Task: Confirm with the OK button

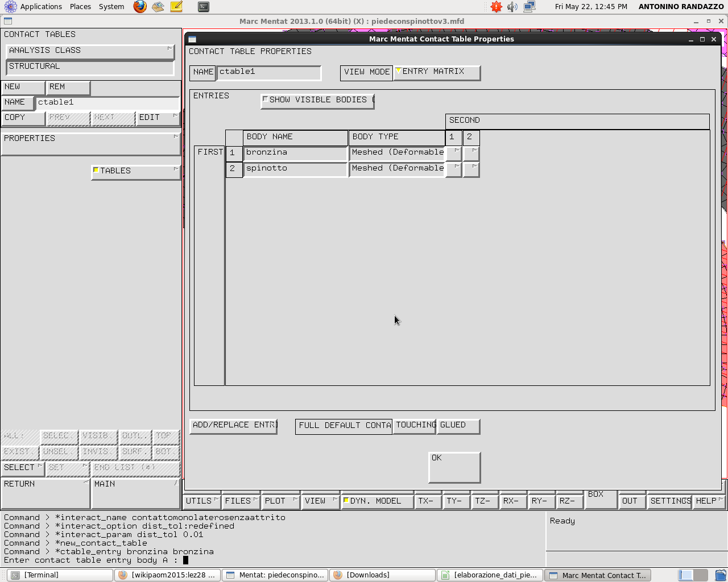Action: 454,467
